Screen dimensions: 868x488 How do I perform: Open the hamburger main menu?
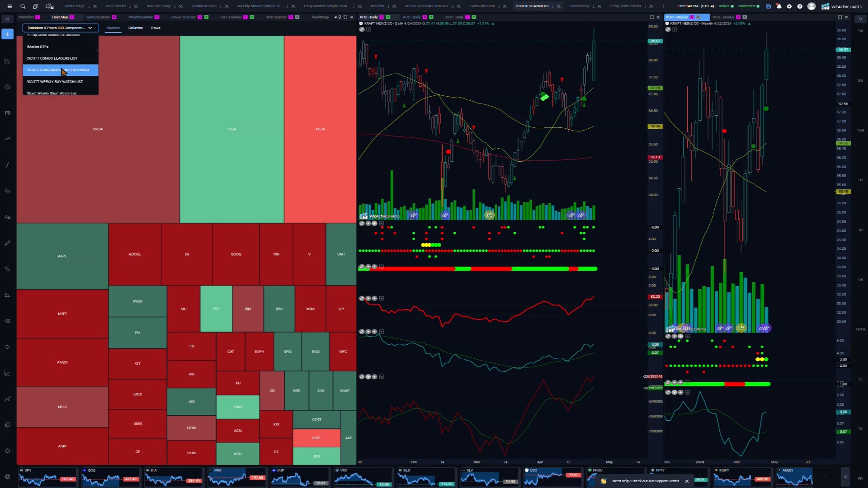click(9, 6)
